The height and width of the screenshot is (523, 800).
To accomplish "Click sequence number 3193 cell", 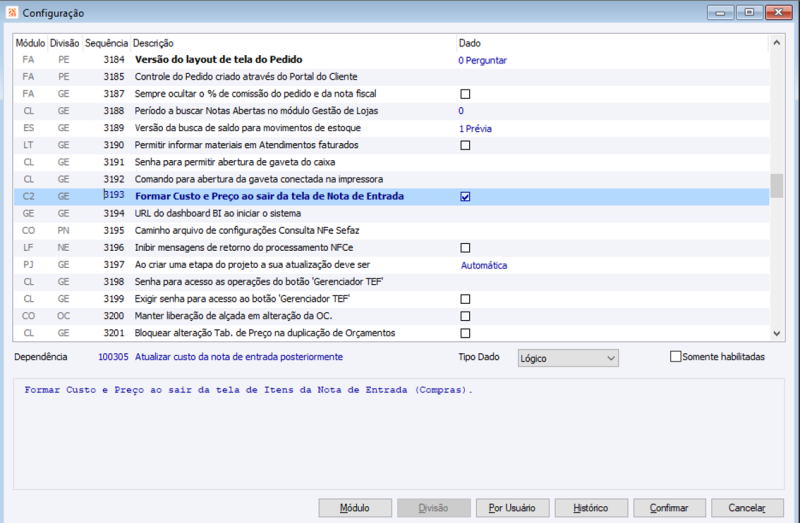I will pos(114,196).
